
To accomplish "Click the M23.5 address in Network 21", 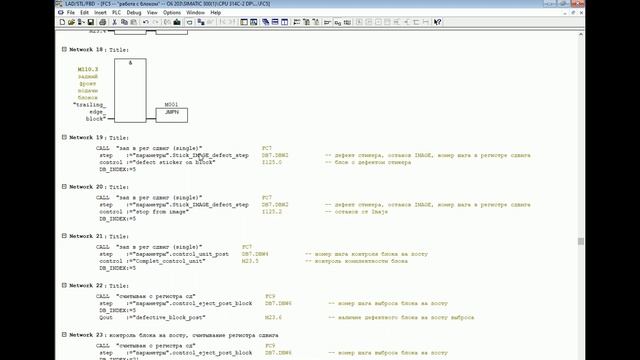I will (250, 261).
